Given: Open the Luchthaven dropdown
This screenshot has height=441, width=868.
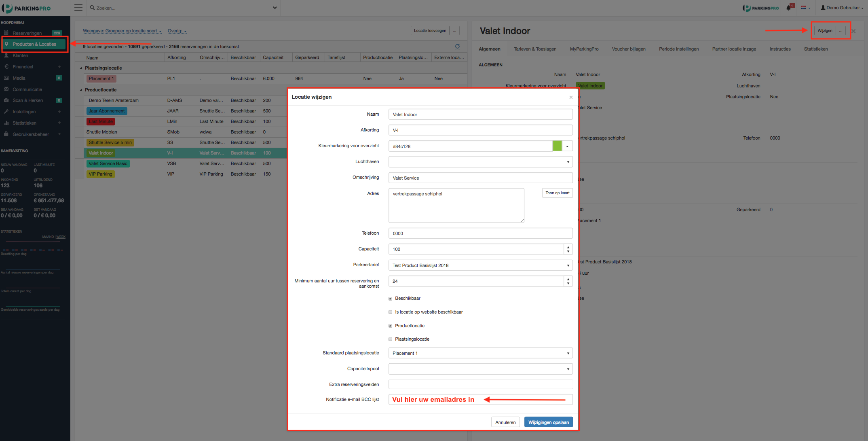Looking at the screenshot, I should (x=480, y=162).
